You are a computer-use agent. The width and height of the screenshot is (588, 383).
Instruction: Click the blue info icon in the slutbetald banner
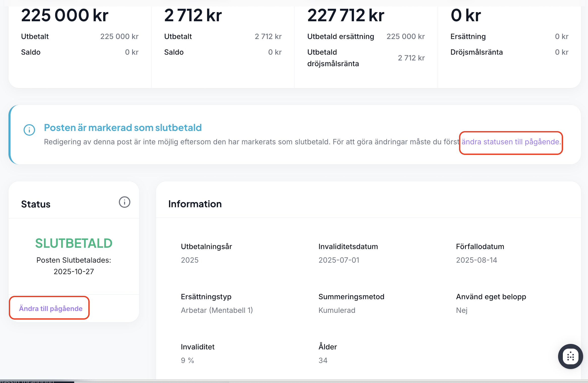coord(29,130)
